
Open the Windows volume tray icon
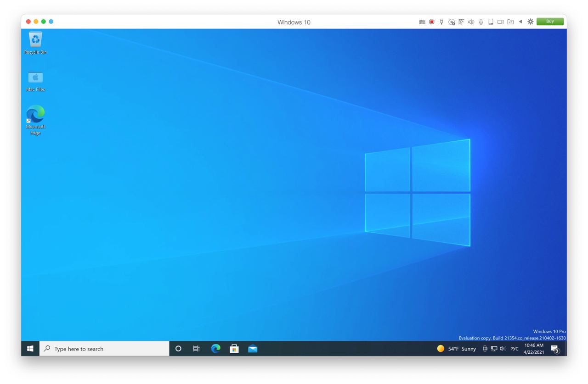(x=503, y=349)
